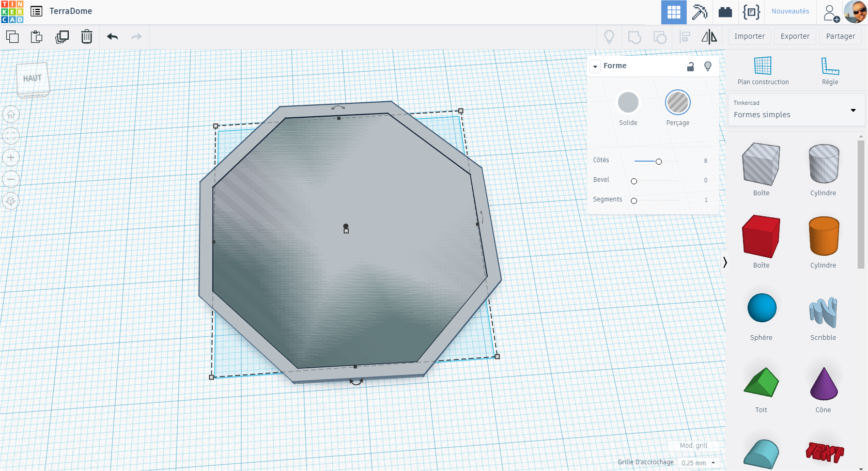Group the selected shapes
This screenshot has width=868, height=471.
click(x=634, y=37)
